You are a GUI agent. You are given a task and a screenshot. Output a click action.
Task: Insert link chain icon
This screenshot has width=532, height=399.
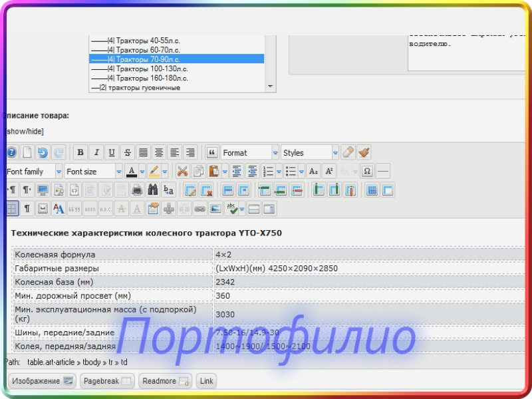coord(200,209)
